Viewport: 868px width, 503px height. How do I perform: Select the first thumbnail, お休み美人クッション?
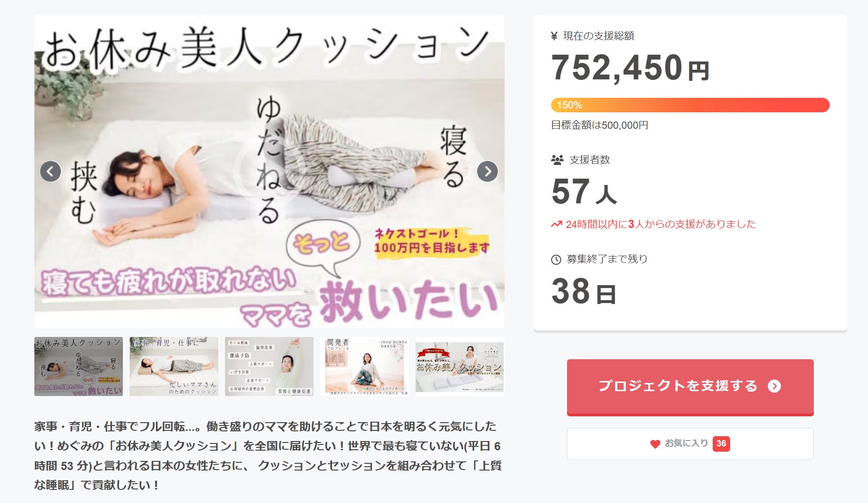[78, 366]
